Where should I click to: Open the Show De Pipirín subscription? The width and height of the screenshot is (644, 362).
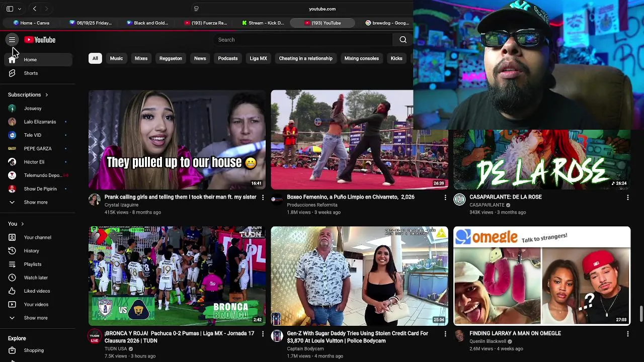(x=39, y=189)
